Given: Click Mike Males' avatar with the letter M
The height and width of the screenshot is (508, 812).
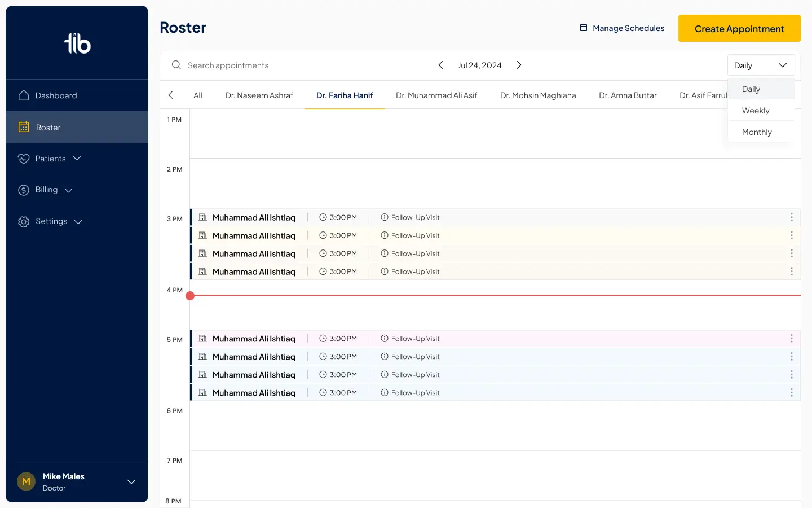Looking at the screenshot, I should [26, 481].
